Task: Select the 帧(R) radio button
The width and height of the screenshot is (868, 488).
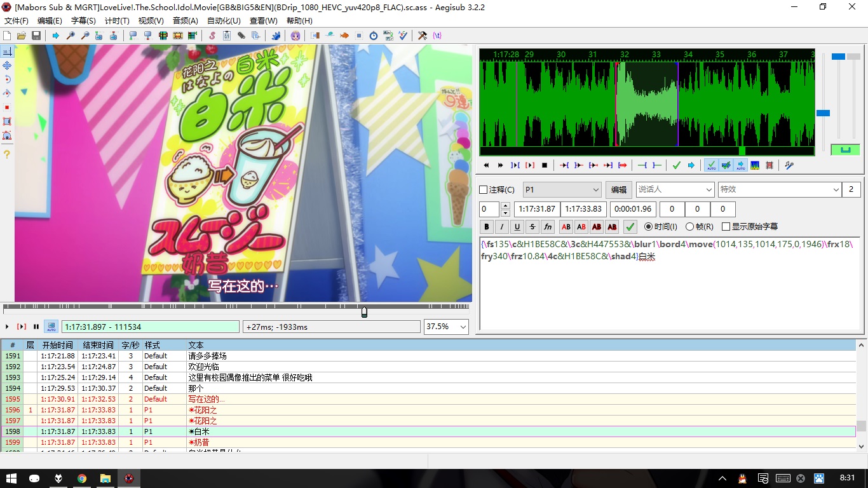Action: pos(690,227)
